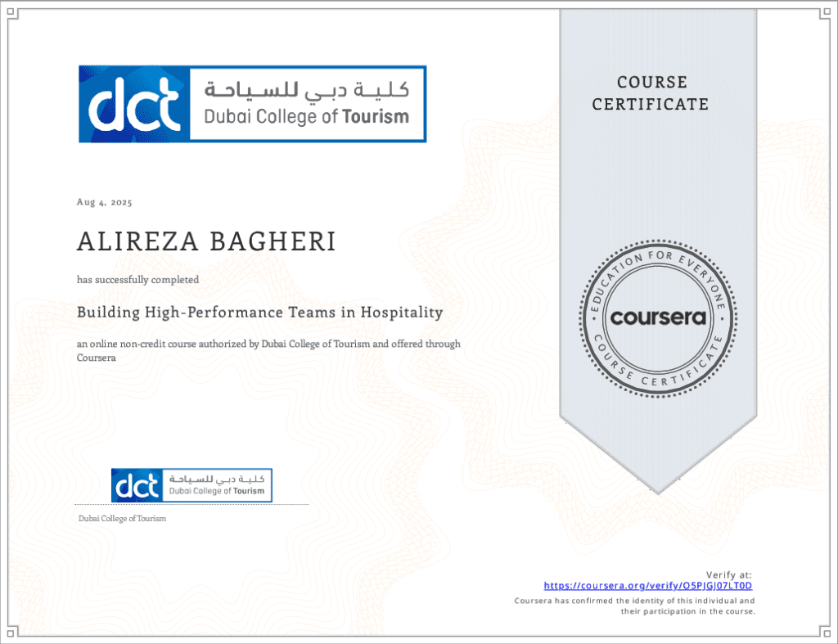The height and width of the screenshot is (644, 838).
Task: Select the course title Building High-Performance Teams in Hospitality
Action: 259,312
